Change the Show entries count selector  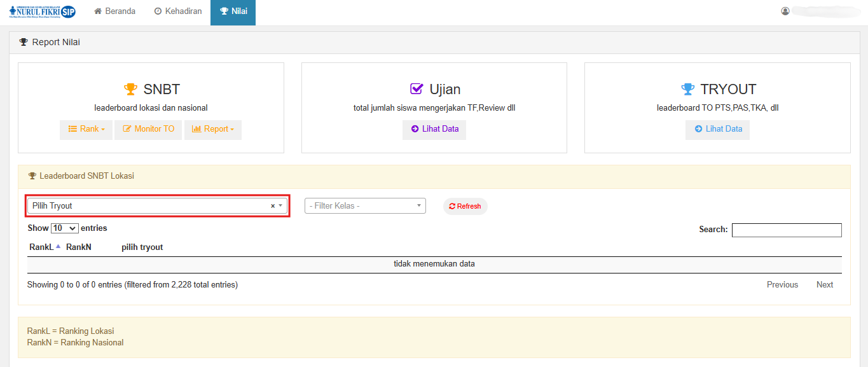[x=64, y=228]
